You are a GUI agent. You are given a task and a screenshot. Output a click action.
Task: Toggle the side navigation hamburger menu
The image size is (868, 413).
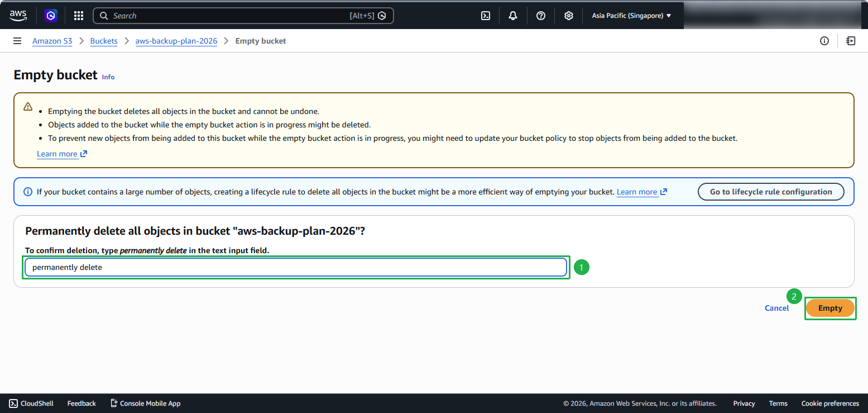tap(17, 41)
